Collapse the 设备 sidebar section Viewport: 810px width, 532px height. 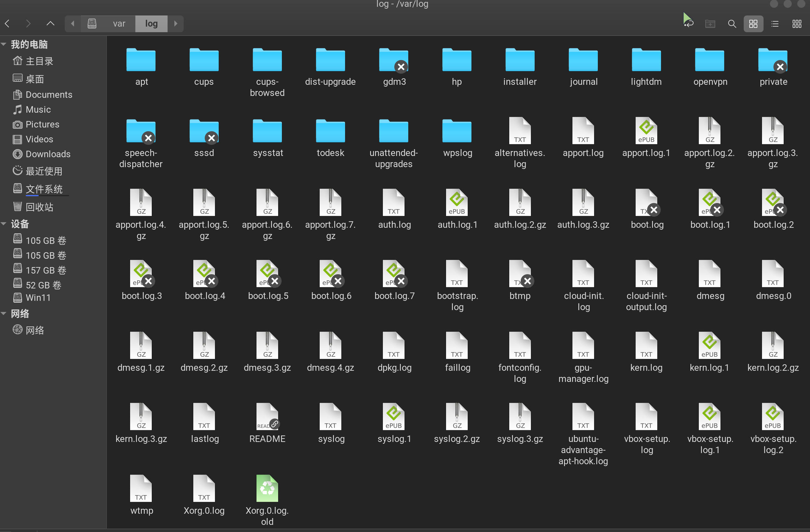coord(4,224)
